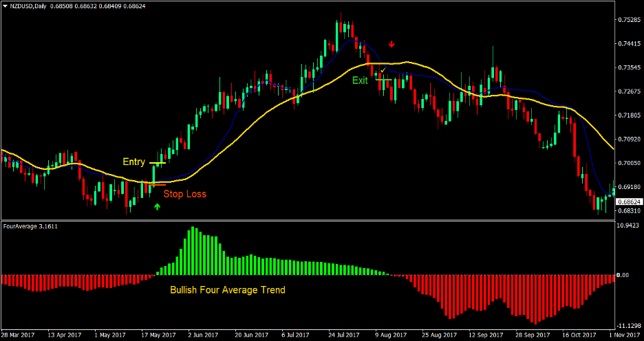Click the 0.71805 price axis label
The height and width of the screenshot is (341, 644).
(x=629, y=115)
